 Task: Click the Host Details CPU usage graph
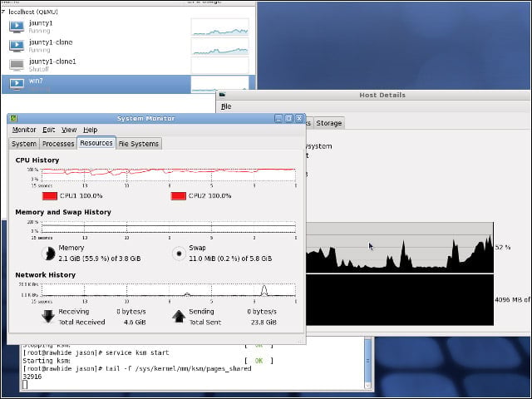400,248
